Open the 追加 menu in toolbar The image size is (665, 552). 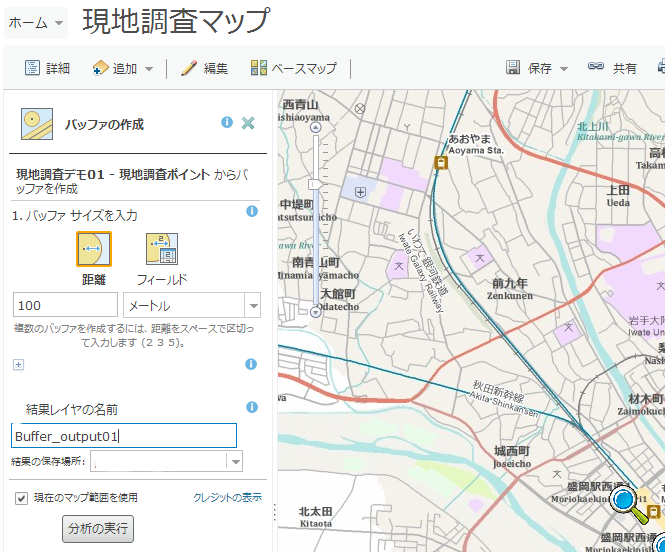tap(123, 68)
